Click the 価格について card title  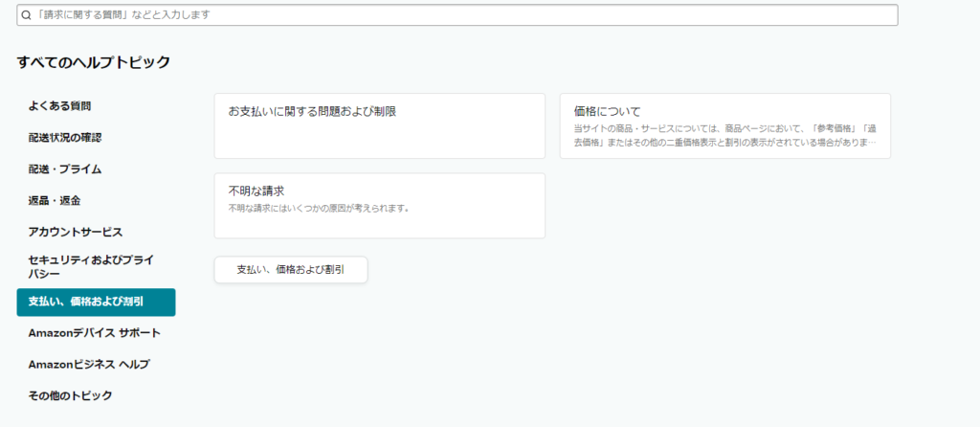pyautogui.click(x=607, y=111)
